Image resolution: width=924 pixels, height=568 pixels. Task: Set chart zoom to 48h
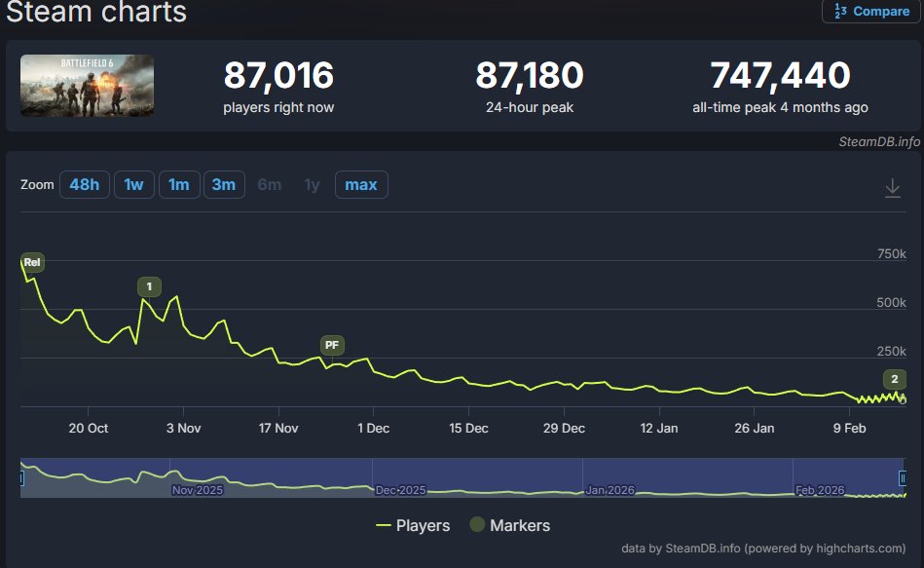85,184
